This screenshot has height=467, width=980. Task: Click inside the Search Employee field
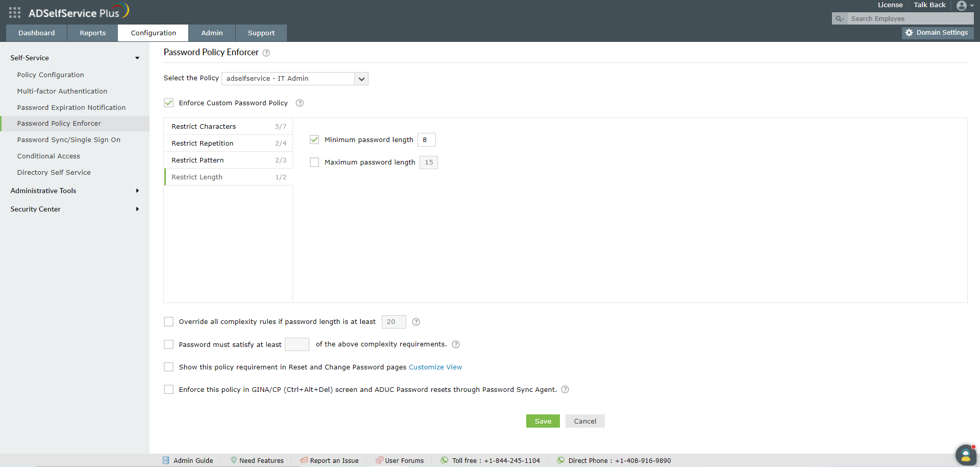[909, 18]
